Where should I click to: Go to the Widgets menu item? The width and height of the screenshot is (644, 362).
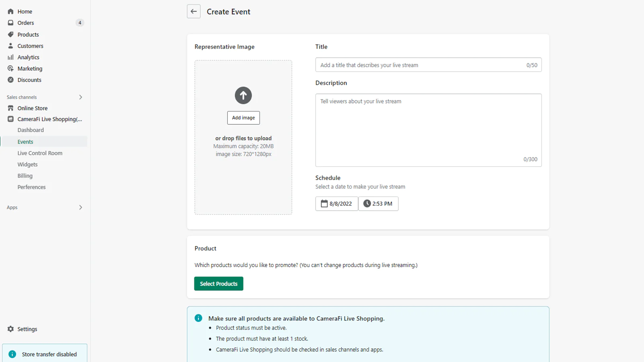(x=27, y=165)
